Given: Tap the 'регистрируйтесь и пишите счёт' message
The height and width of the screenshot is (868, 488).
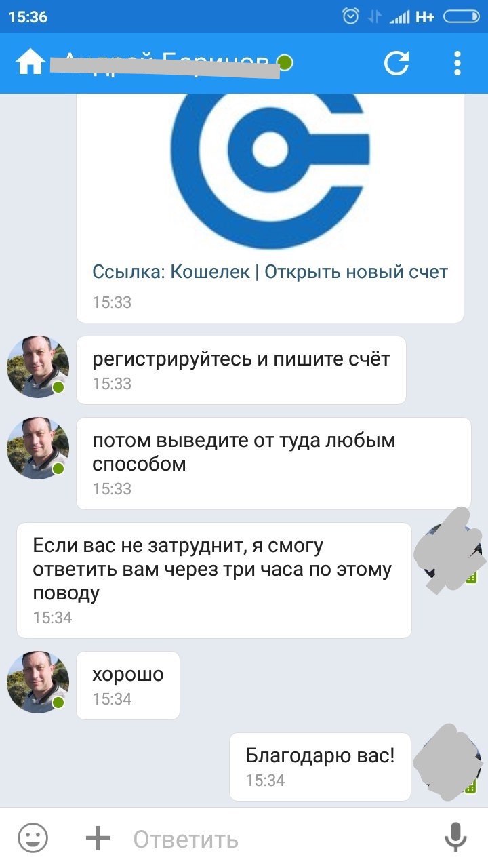Looking at the screenshot, I should coord(241,370).
